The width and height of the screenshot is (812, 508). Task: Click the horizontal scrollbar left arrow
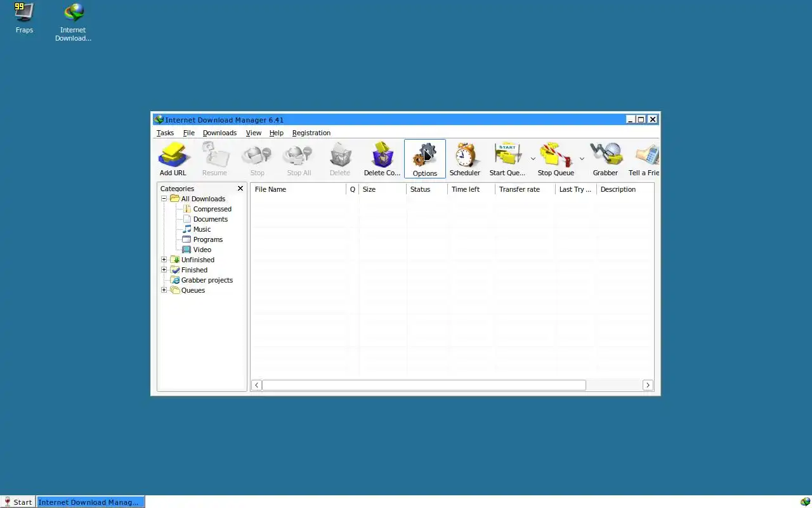tap(257, 385)
